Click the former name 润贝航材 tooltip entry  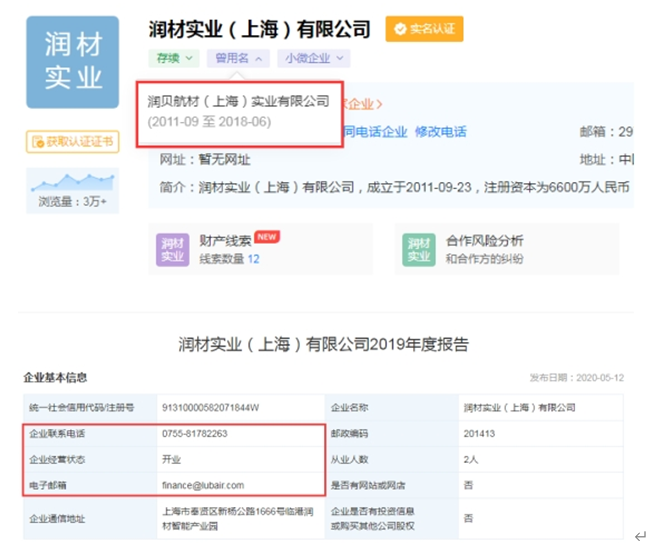(x=238, y=102)
